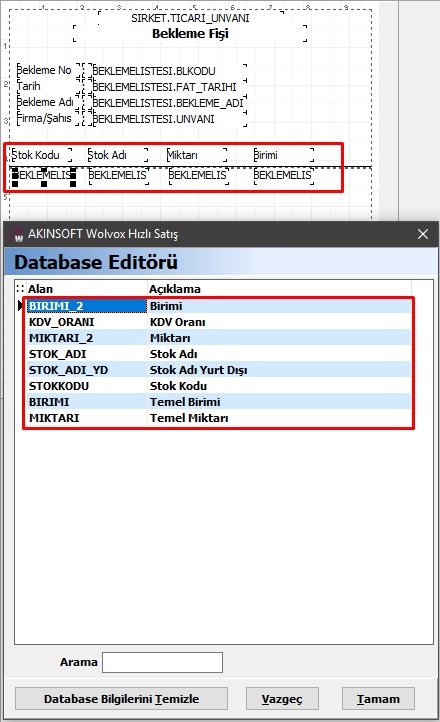Viewport: 440px width, 722px height.
Task: Pick the STOK_ADI_YD row
Action: coord(219,370)
